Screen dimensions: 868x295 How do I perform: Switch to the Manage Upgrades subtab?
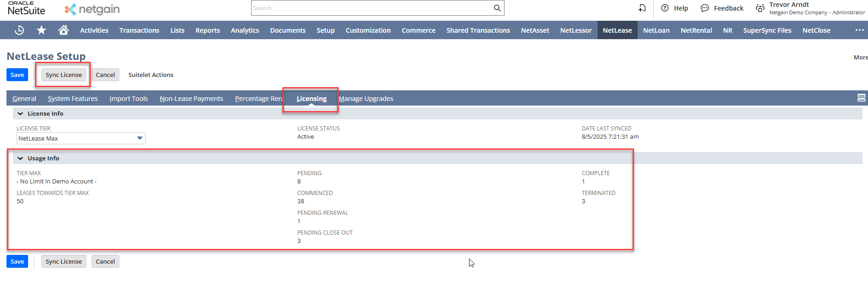tap(366, 99)
